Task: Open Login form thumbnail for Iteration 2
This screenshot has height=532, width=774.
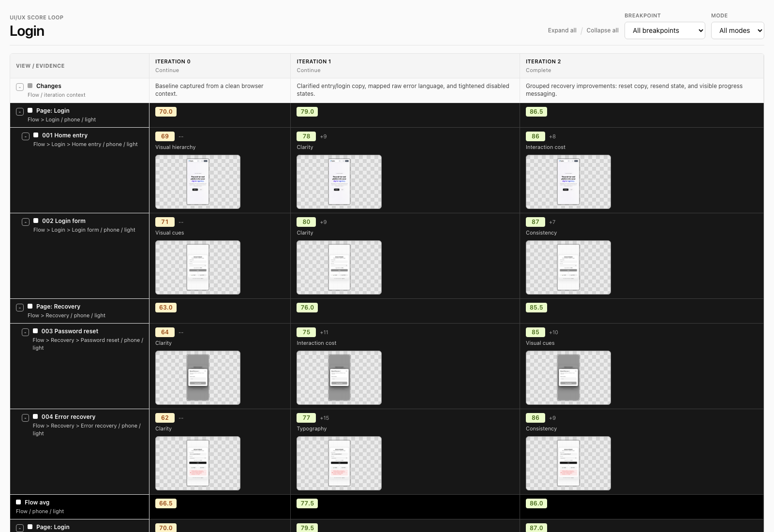Action: point(568,267)
